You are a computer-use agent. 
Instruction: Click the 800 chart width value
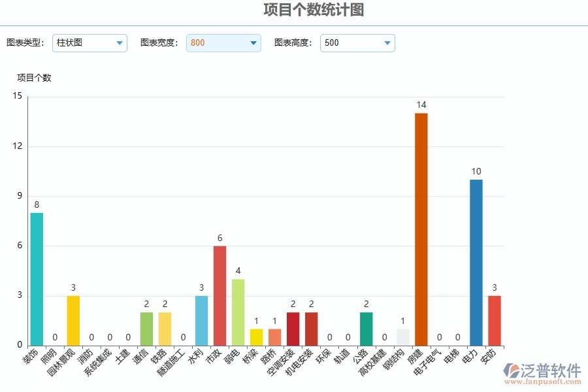point(196,43)
